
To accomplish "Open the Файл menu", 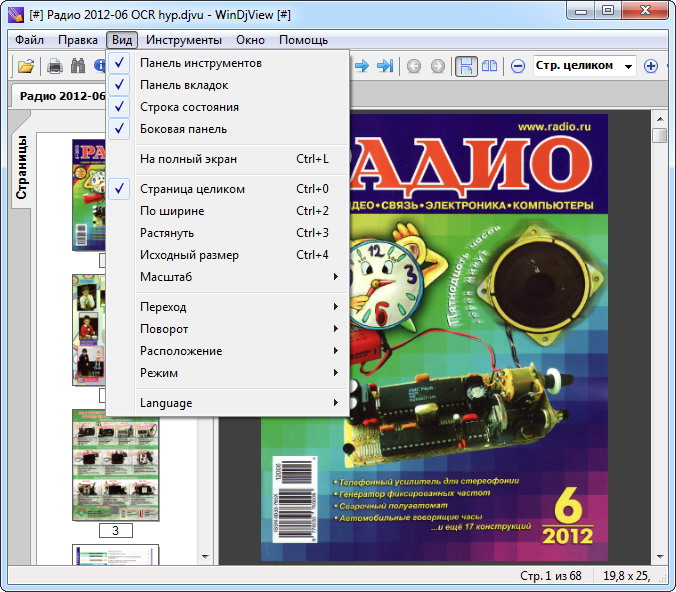I will pyautogui.click(x=29, y=40).
